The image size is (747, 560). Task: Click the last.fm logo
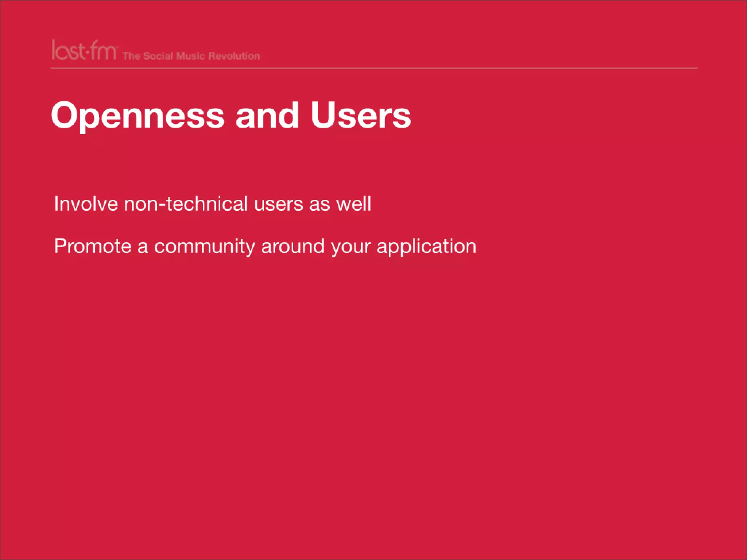pyautogui.click(x=84, y=50)
